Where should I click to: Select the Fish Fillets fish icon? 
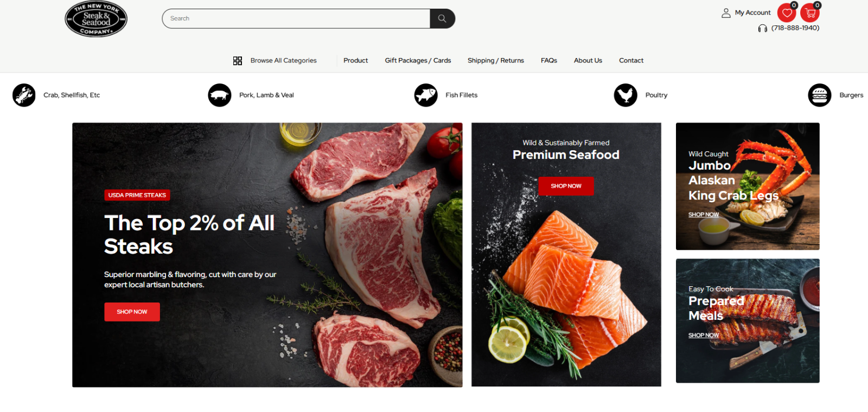coord(426,95)
